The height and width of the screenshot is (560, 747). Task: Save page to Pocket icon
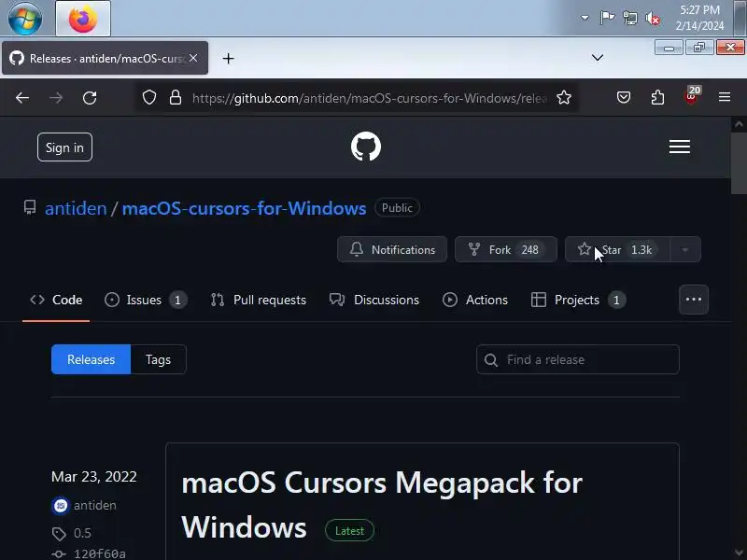[x=624, y=98]
